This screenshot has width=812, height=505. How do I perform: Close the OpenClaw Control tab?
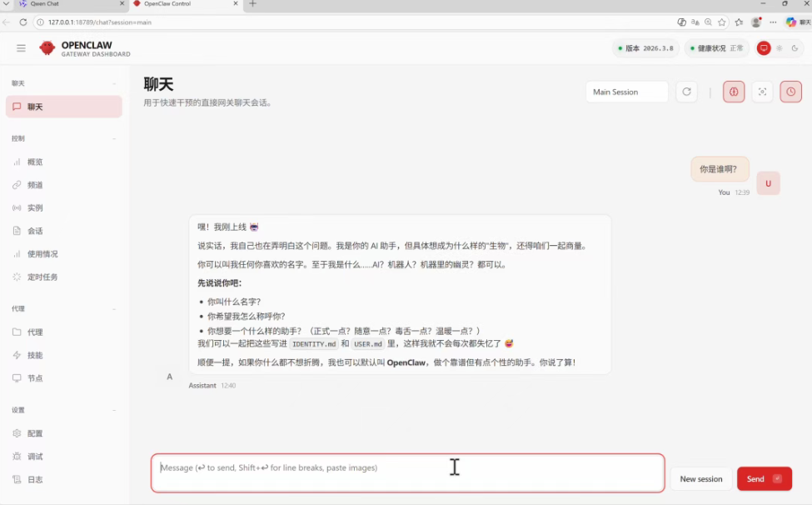tap(236, 3)
